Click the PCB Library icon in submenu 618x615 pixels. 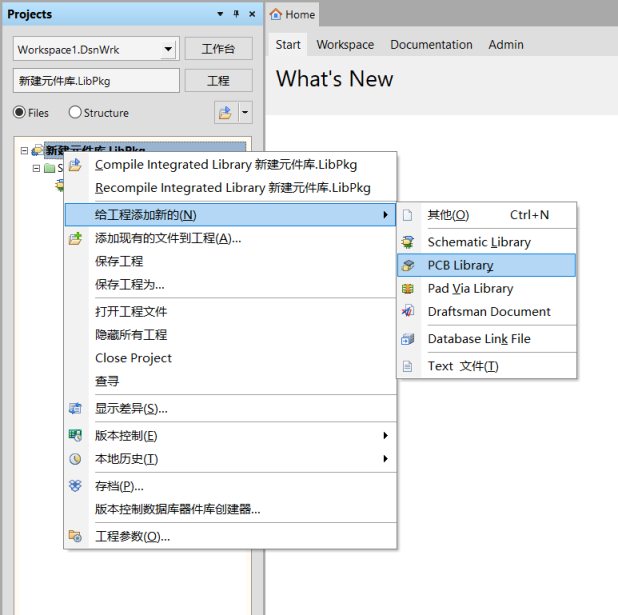click(408, 265)
